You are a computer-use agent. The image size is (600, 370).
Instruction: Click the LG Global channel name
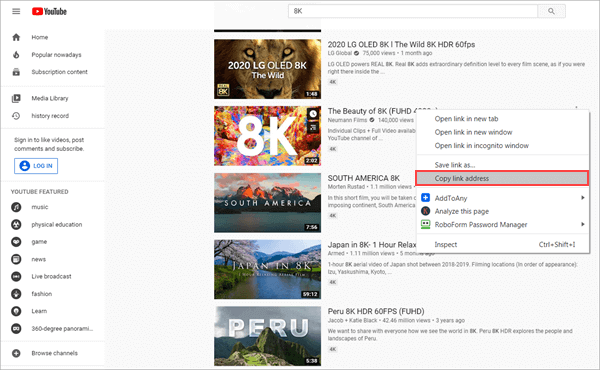pos(339,53)
